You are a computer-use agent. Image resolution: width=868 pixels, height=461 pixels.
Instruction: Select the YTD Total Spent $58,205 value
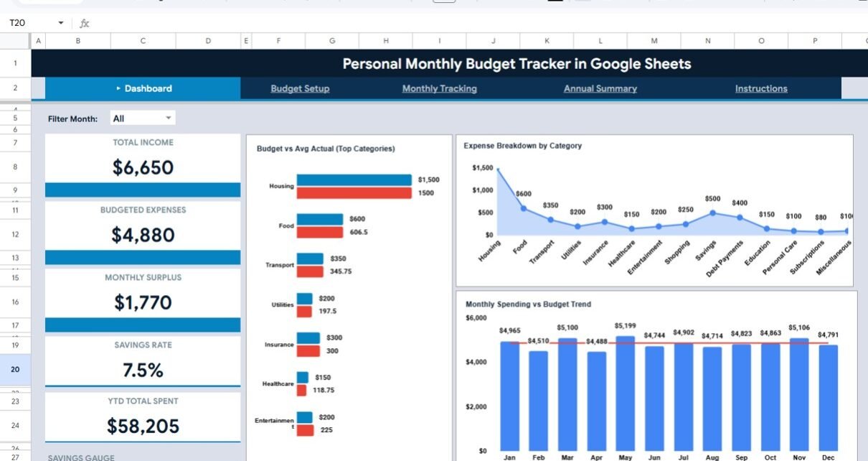tap(143, 427)
